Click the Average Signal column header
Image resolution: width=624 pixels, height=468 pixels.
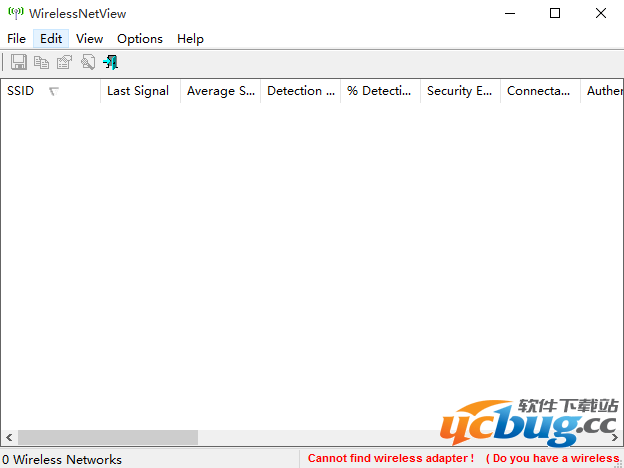[x=220, y=91]
